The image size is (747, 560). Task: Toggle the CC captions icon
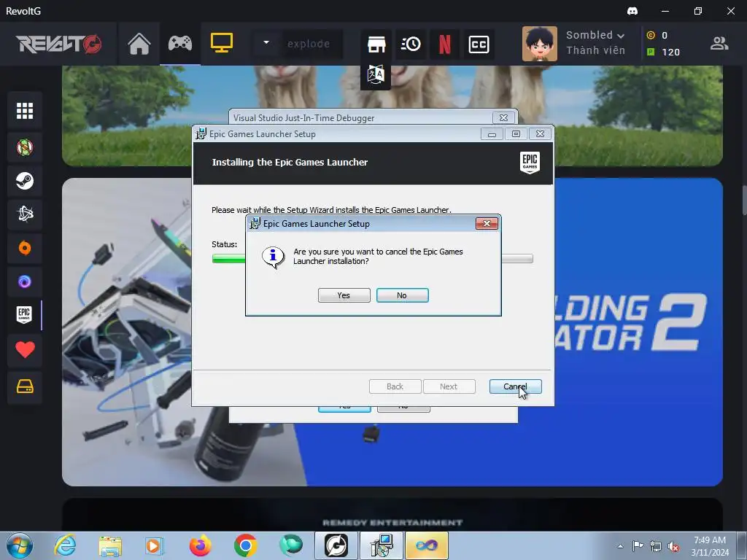(x=479, y=44)
